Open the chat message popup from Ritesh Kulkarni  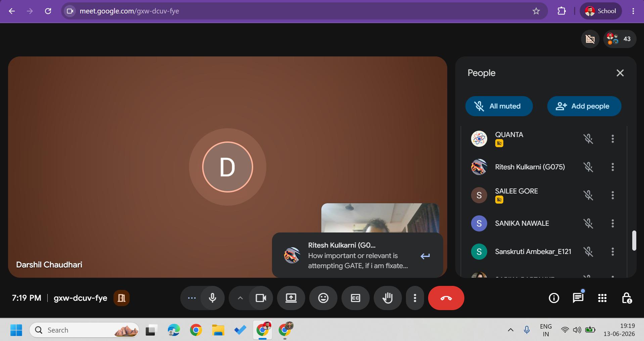coord(358,255)
